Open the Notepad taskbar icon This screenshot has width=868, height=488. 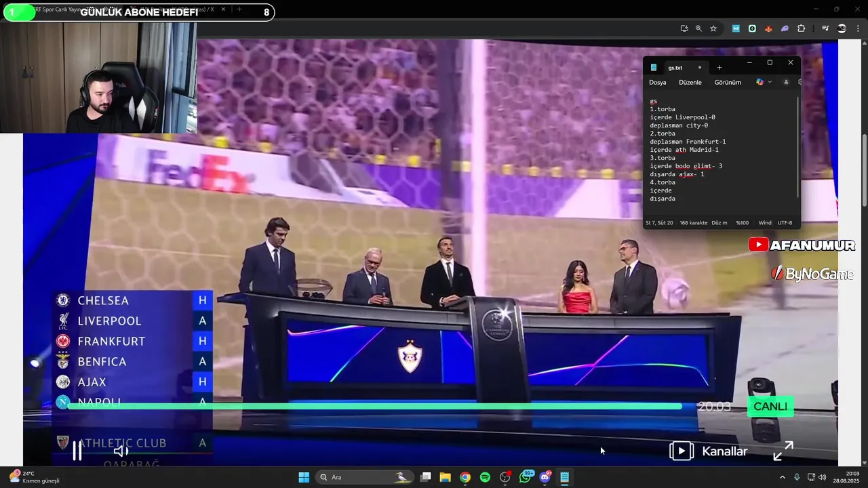click(x=564, y=477)
